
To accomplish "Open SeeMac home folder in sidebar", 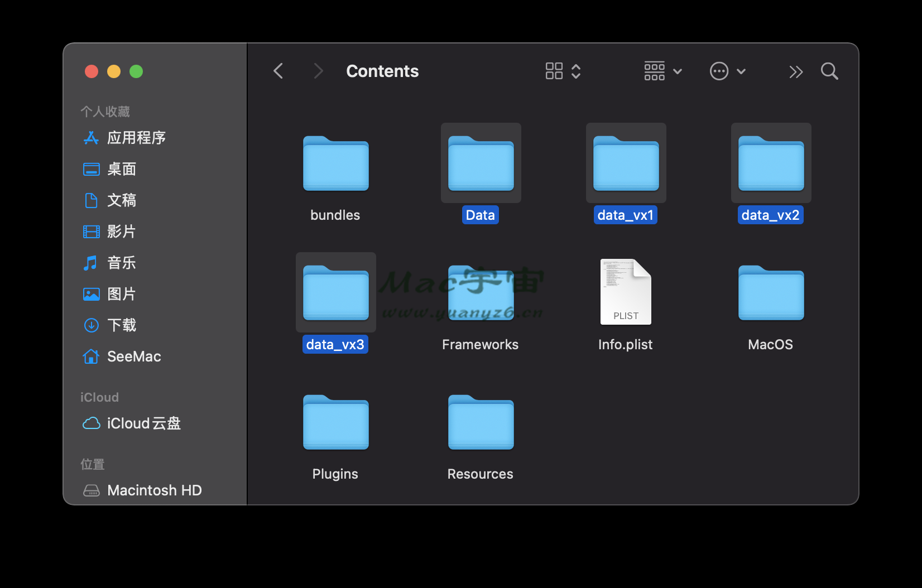I will [x=134, y=356].
